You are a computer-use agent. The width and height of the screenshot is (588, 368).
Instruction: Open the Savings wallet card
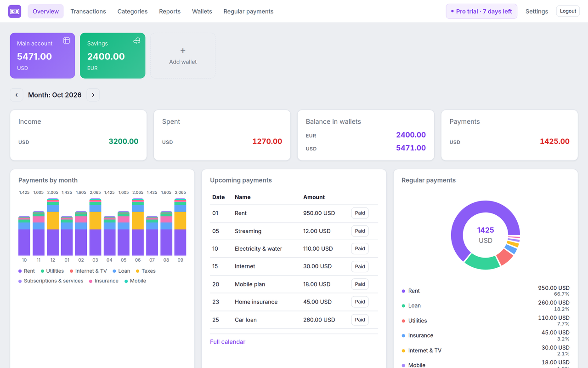click(113, 56)
